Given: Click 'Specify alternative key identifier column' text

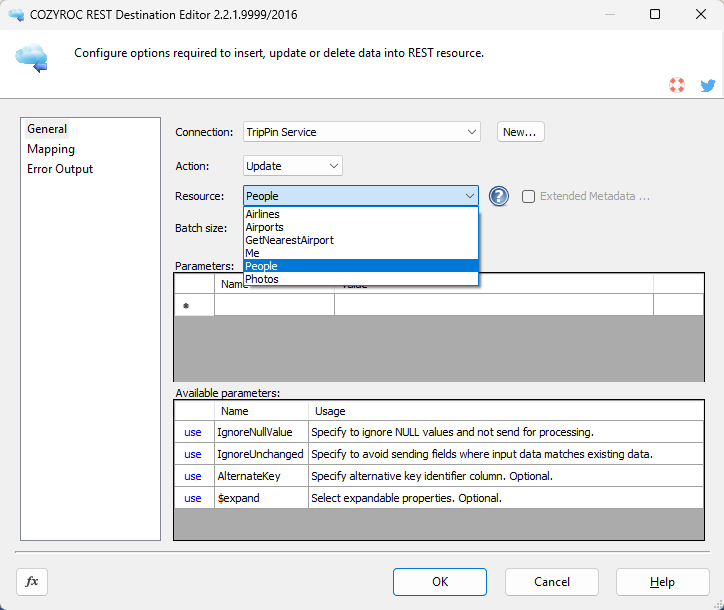Looking at the screenshot, I should pos(432,476).
